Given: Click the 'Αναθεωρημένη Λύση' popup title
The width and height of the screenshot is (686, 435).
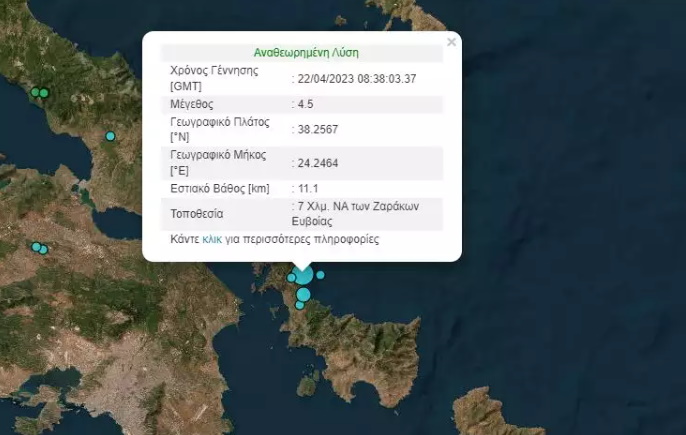Looking at the screenshot, I should tap(301, 52).
